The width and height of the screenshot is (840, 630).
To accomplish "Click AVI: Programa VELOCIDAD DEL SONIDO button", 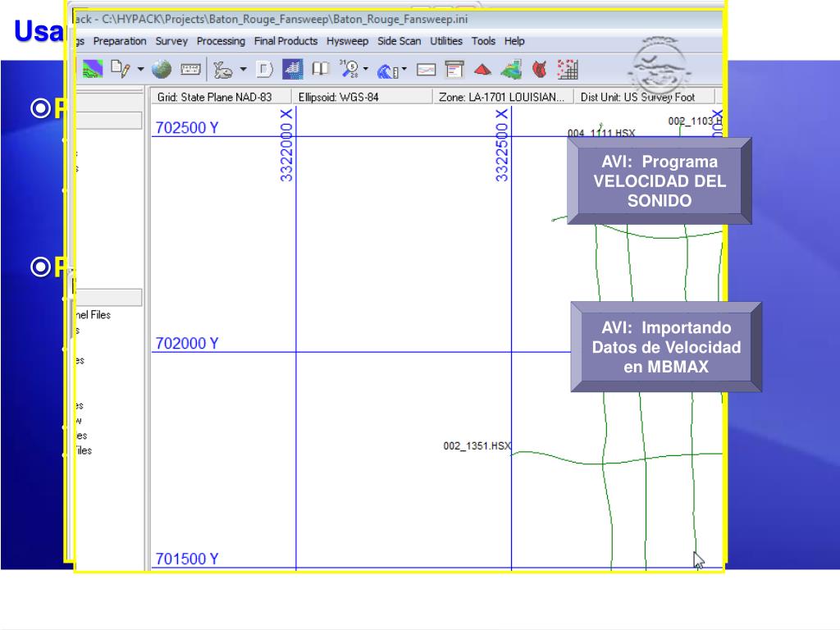I will 660,181.
